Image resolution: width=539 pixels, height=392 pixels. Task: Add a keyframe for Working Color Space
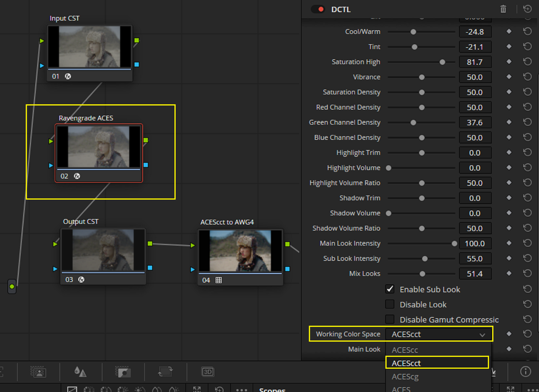[x=509, y=334]
